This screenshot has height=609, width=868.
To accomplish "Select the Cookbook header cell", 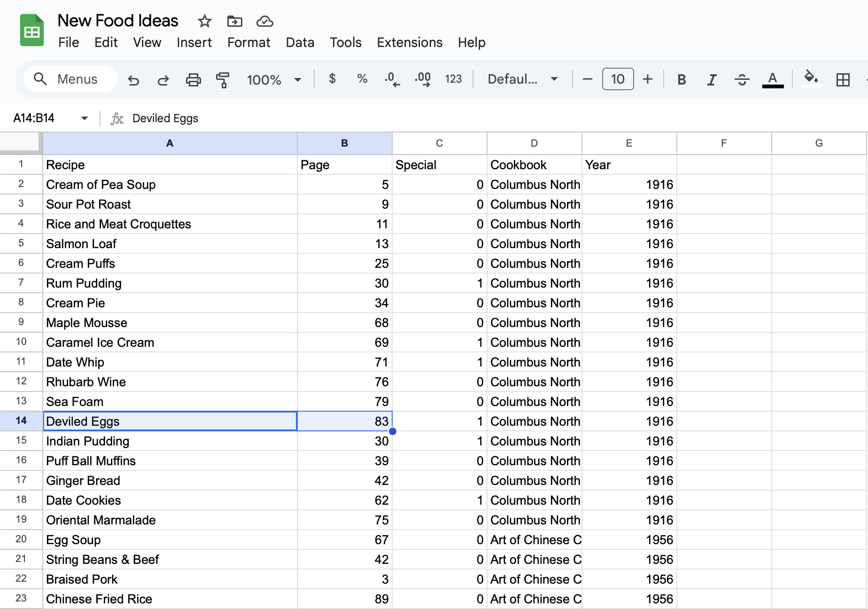I will (535, 165).
